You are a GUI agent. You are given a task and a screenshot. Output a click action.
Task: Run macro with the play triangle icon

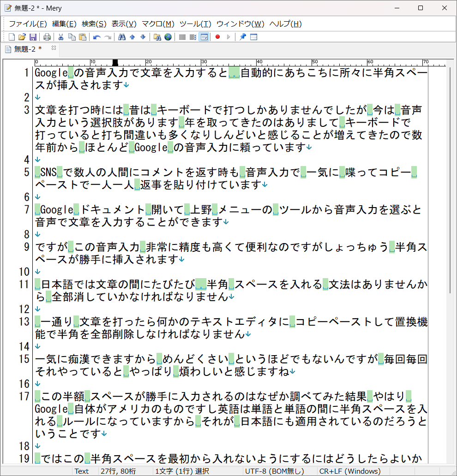tap(228, 37)
